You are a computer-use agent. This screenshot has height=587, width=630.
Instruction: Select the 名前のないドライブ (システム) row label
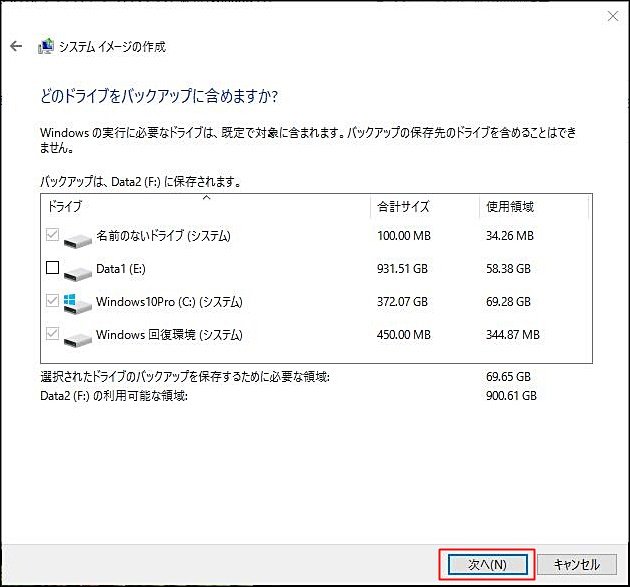163,235
